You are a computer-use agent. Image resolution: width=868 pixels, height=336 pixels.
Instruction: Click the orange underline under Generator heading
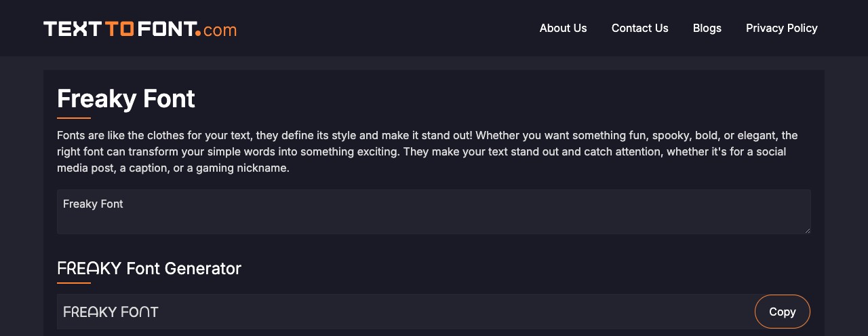[x=73, y=282]
